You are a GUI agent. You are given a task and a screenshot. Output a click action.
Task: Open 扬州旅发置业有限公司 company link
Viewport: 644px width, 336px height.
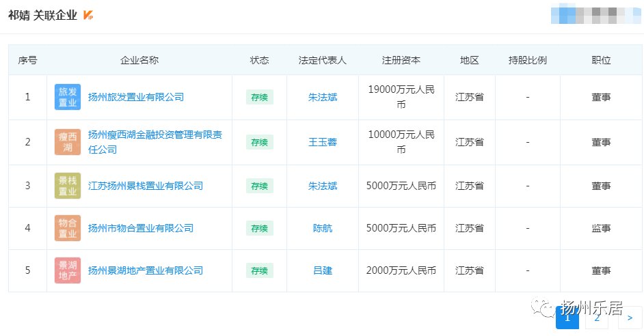click(136, 97)
